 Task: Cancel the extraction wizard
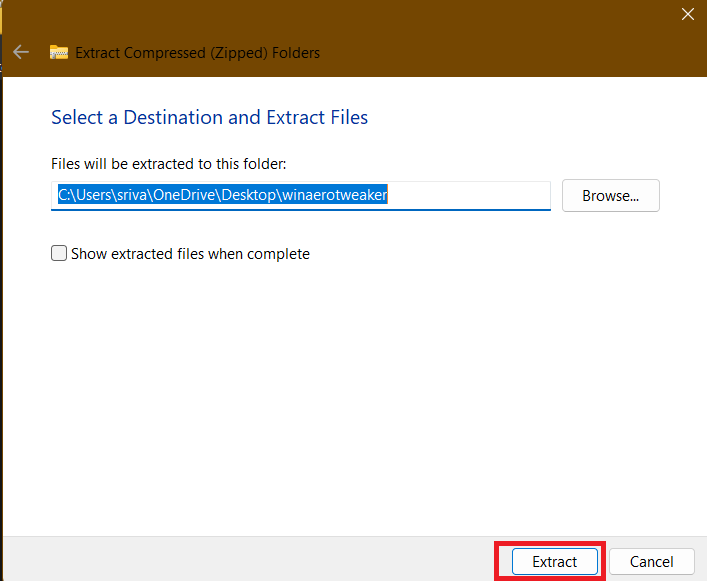651,561
